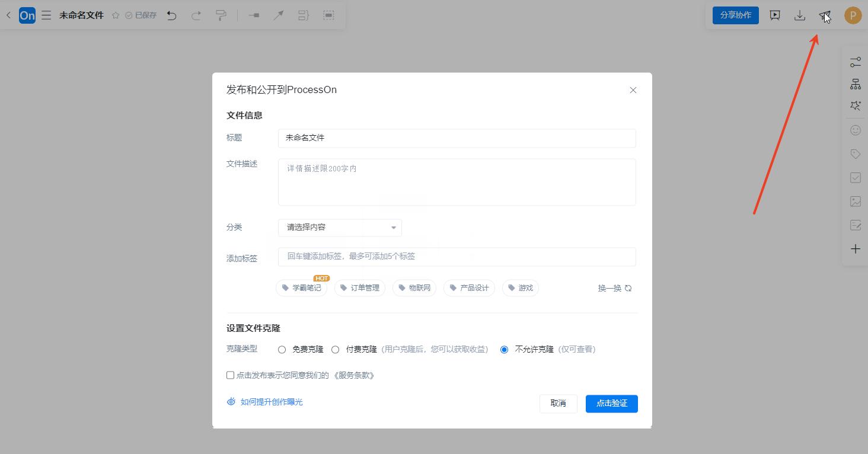Open the 请选择内容 category dropdown

coord(340,228)
